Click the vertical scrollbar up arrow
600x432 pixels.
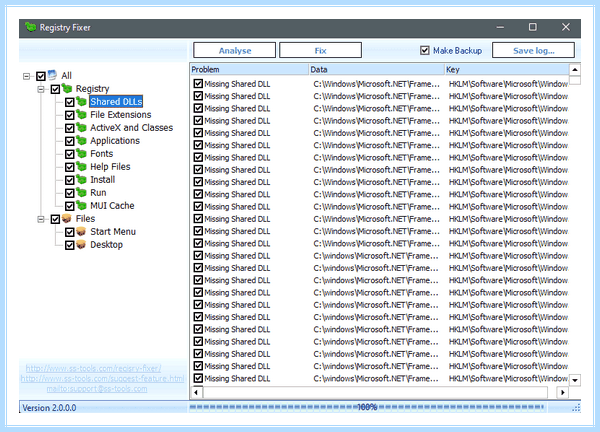coord(575,70)
